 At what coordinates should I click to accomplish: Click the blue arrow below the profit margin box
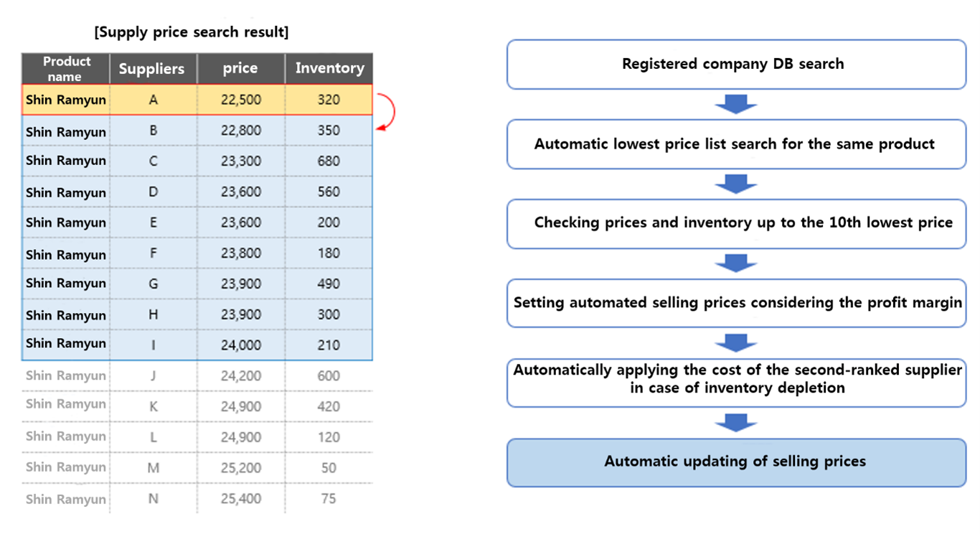(736, 343)
